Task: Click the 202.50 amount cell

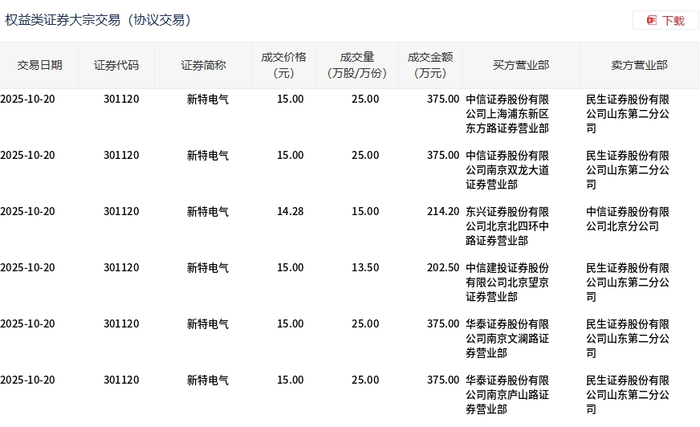Action: click(443, 268)
